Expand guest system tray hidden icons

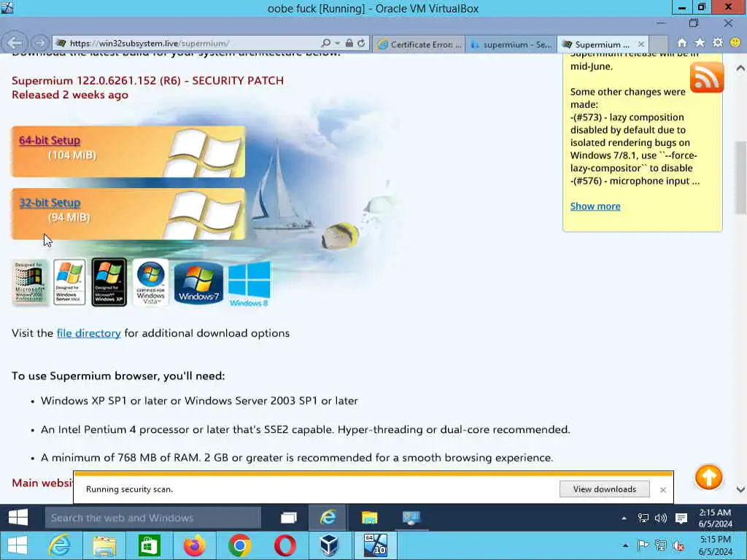pos(624,518)
